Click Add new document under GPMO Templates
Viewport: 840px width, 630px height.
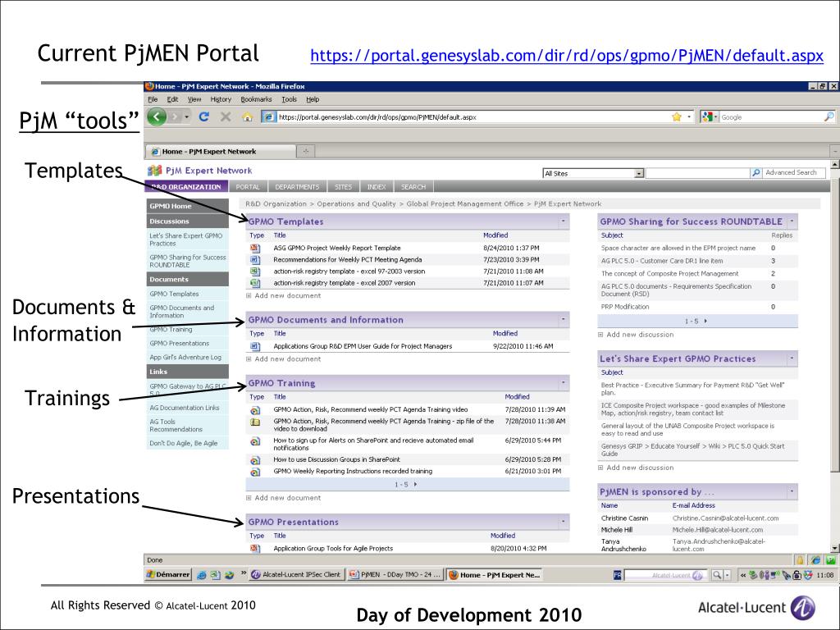pyautogui.click(x=288, y=295)
